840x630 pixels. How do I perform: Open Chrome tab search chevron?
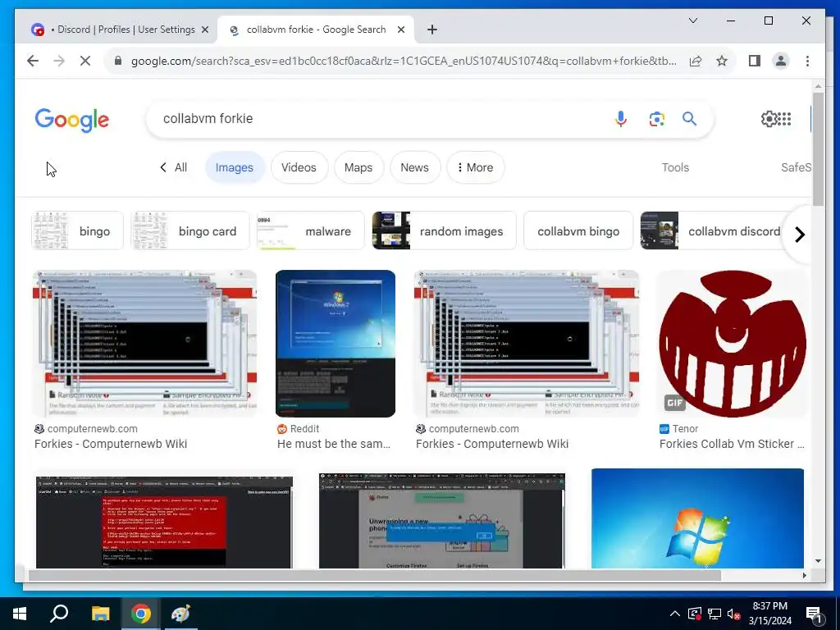tap(692, 21)
